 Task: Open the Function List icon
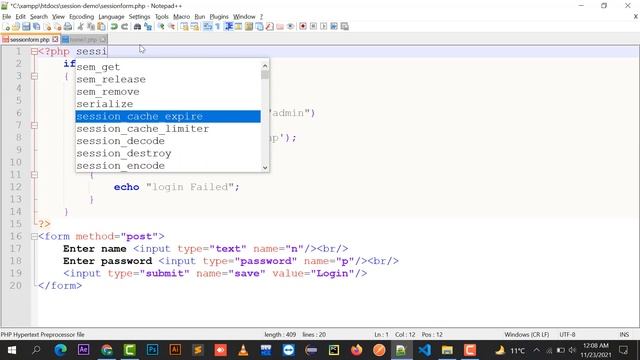[x=269, y=27]
